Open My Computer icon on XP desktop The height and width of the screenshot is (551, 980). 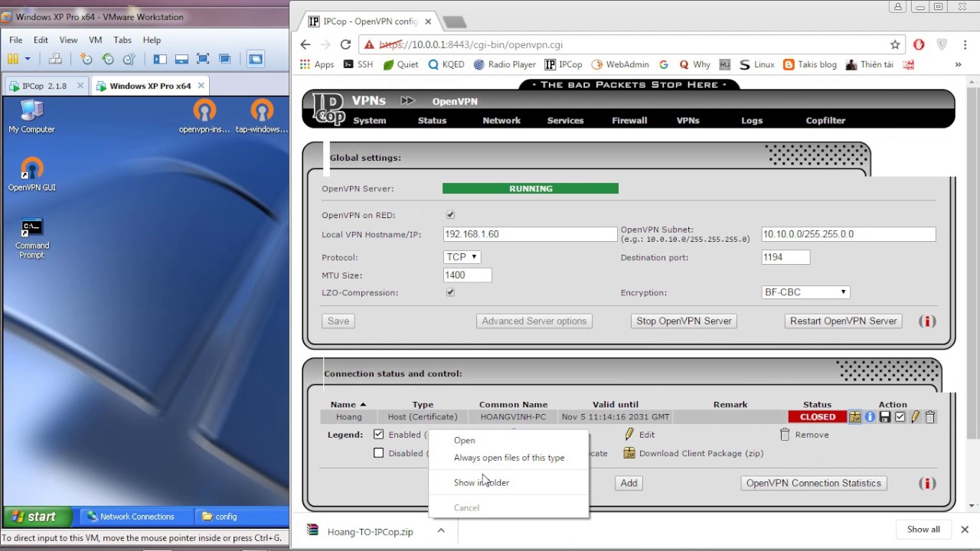31,116
